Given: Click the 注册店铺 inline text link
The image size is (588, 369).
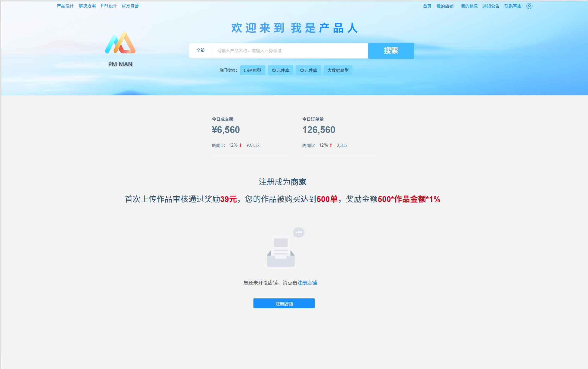Looking at the screenshot, I should tap(307, 283).
